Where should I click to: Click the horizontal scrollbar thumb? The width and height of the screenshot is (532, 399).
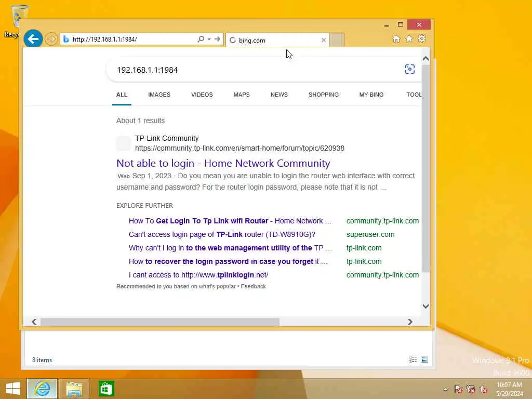pos(160,322)
